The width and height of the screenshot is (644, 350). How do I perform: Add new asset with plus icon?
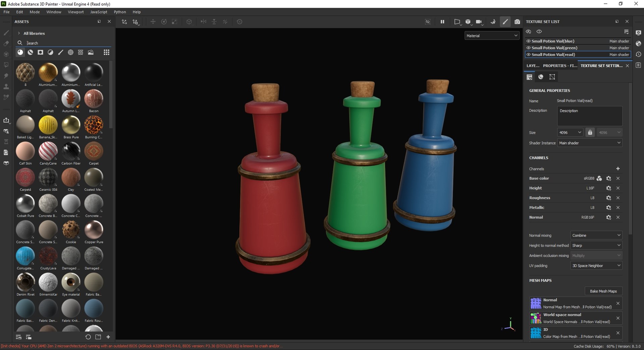tap(108, 337)
